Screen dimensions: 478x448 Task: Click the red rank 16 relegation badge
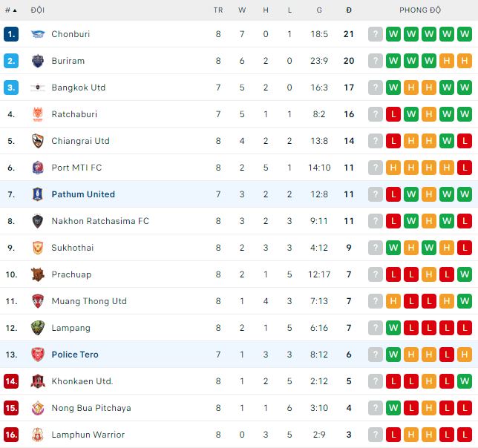[10, 435]
